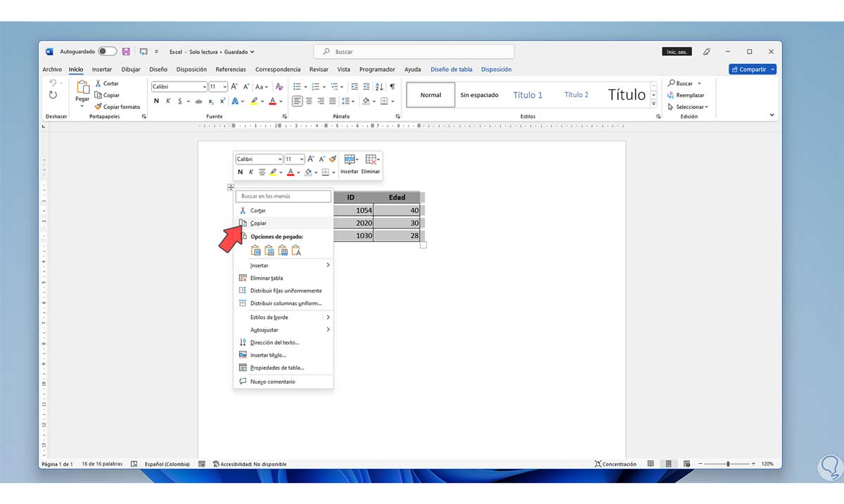This screenshot has height=504, width=844.
Task: Click the decrease indent icon
Action: 354,86
